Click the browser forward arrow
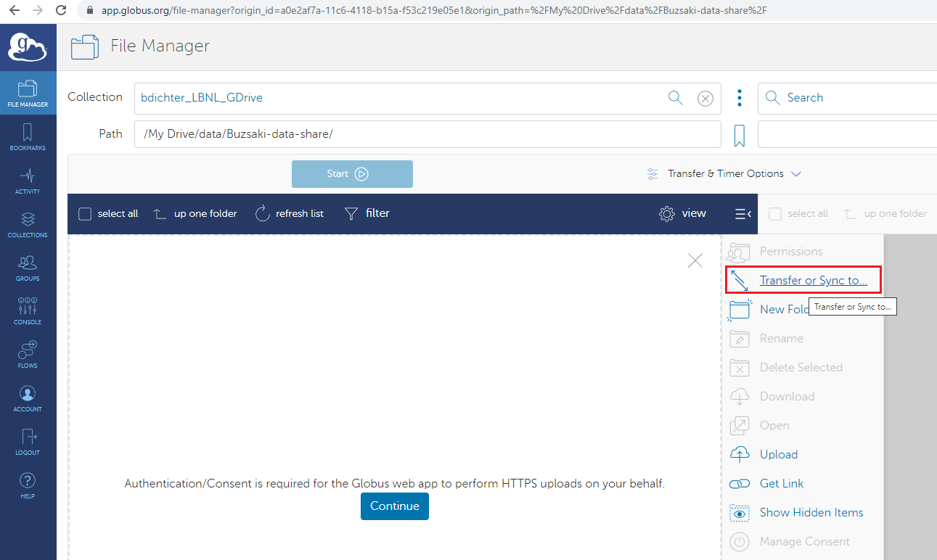This screenshot has width=937, height=560. (38, 11)
